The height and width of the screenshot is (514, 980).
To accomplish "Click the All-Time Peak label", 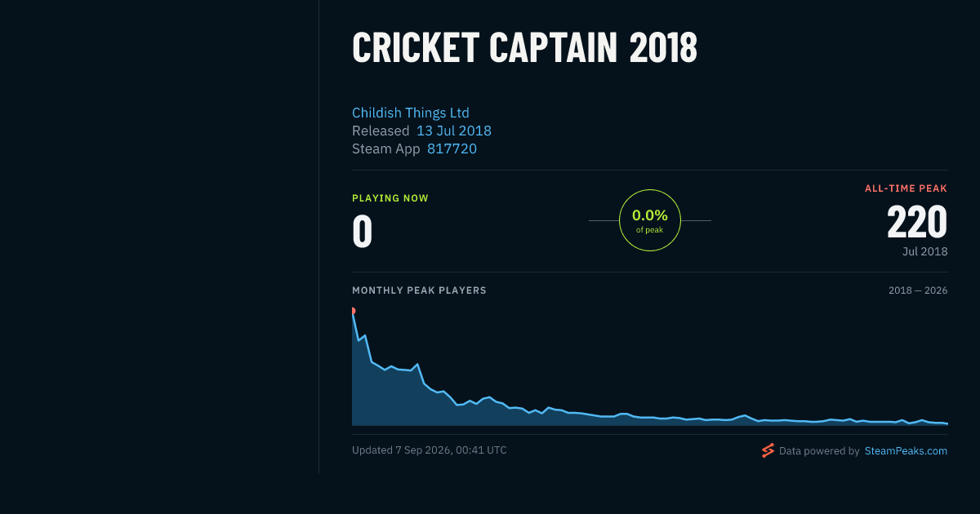I will tap(906, 188).
